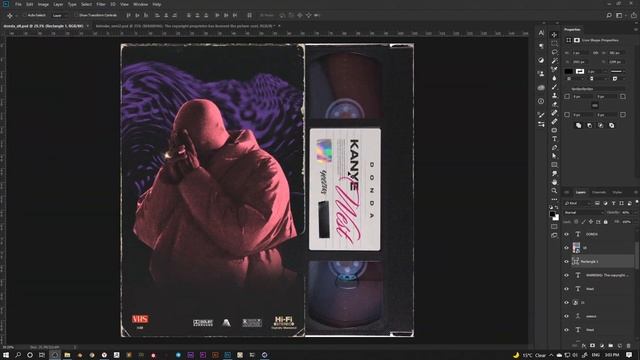Select the Magic Wand tool
Screen dimensions: 640x360
click(554, 60)
